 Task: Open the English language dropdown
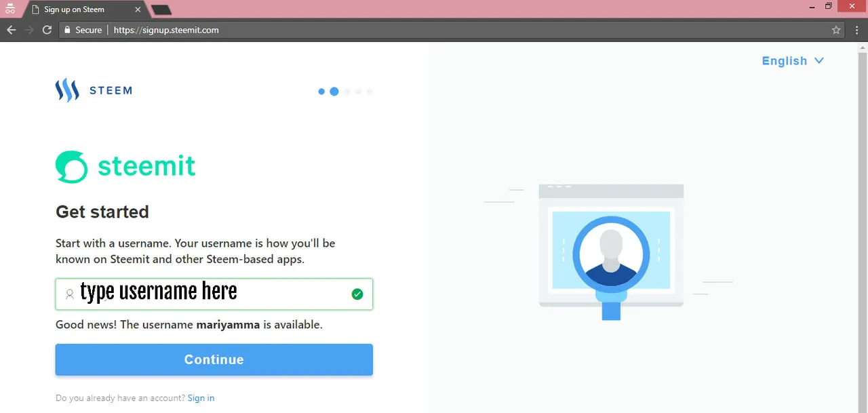[793, 60]
